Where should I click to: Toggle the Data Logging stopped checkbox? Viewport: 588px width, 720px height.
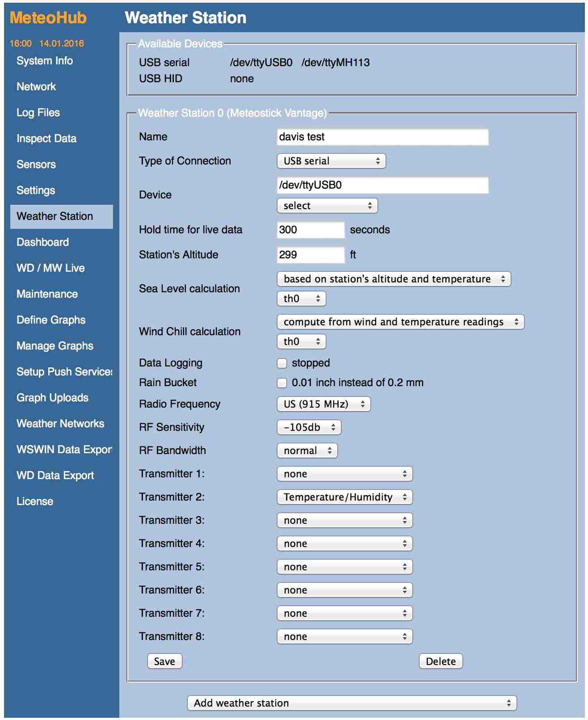tap(282, 363)
